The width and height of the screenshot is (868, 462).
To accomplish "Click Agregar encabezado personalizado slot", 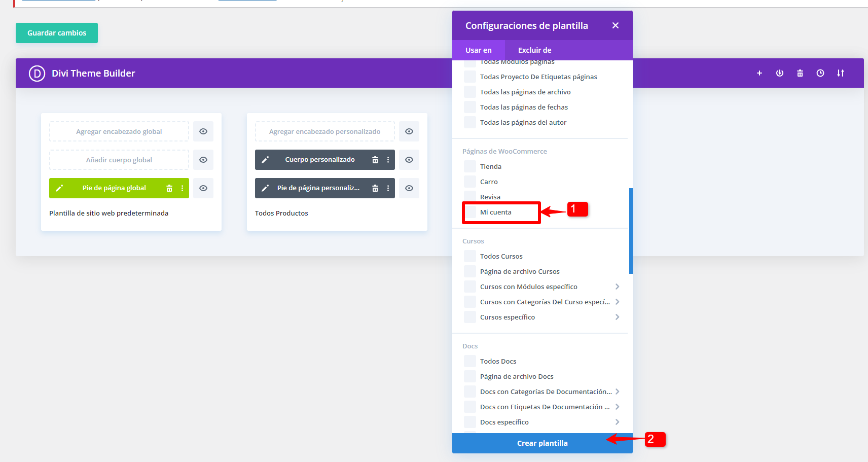I will click(325, 131).
